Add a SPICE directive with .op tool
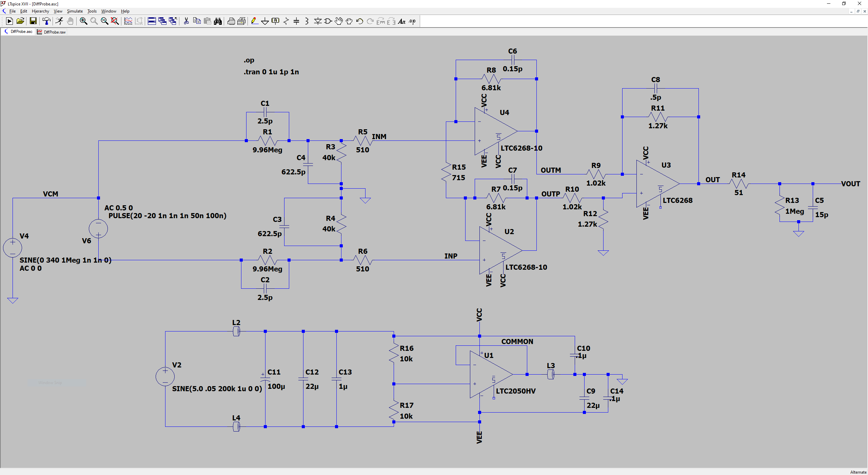Viewport: 868px width, 475px height. coord(412,21)
